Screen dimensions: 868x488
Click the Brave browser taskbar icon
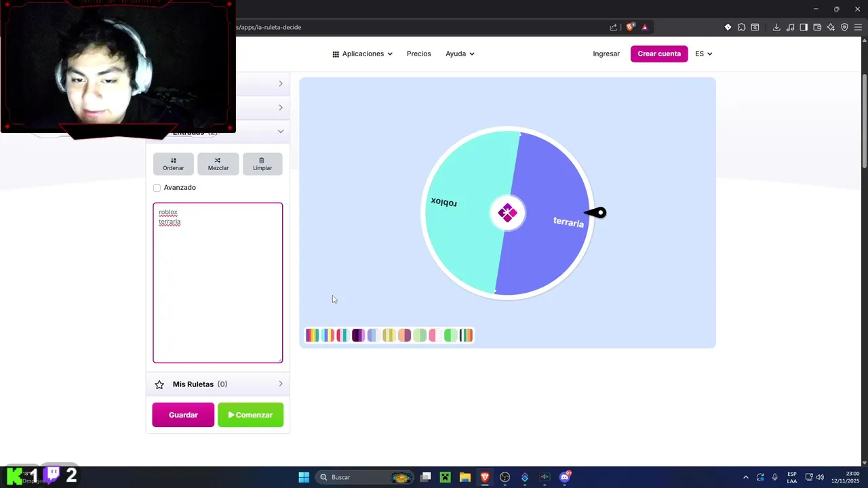point(485,477)
